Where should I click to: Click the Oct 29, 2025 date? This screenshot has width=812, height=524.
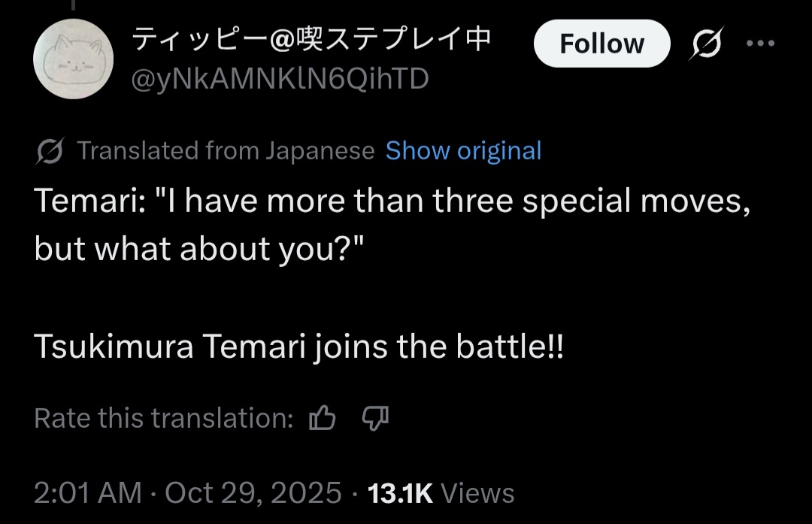253,493
